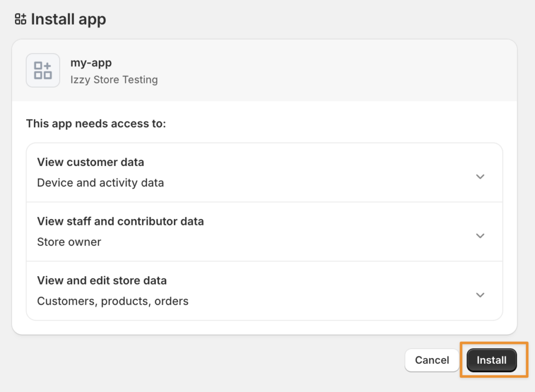Select the View staff and contributor data title
The image size is (535, 392).
tap(121, 221)
